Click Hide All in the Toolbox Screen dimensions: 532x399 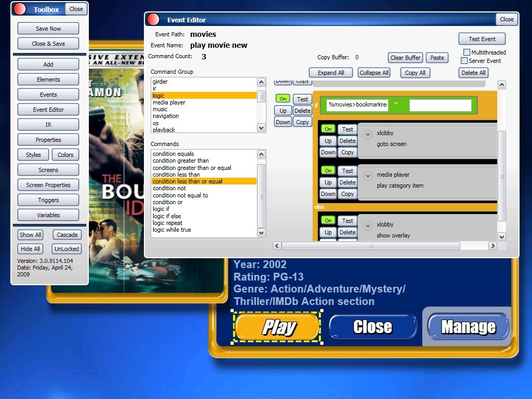pos(30,249)
